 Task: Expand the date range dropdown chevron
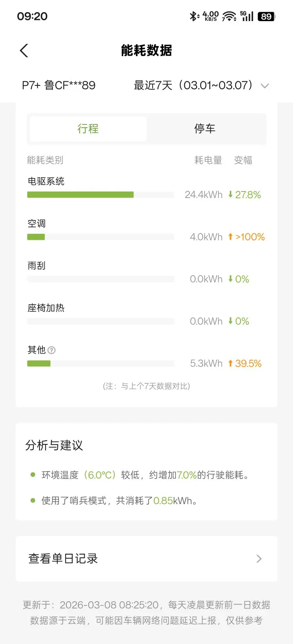point(265,86)
